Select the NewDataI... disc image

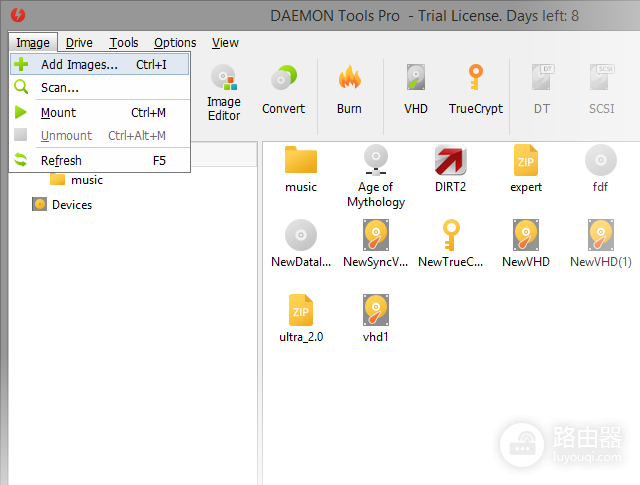[x=301, y=244]
